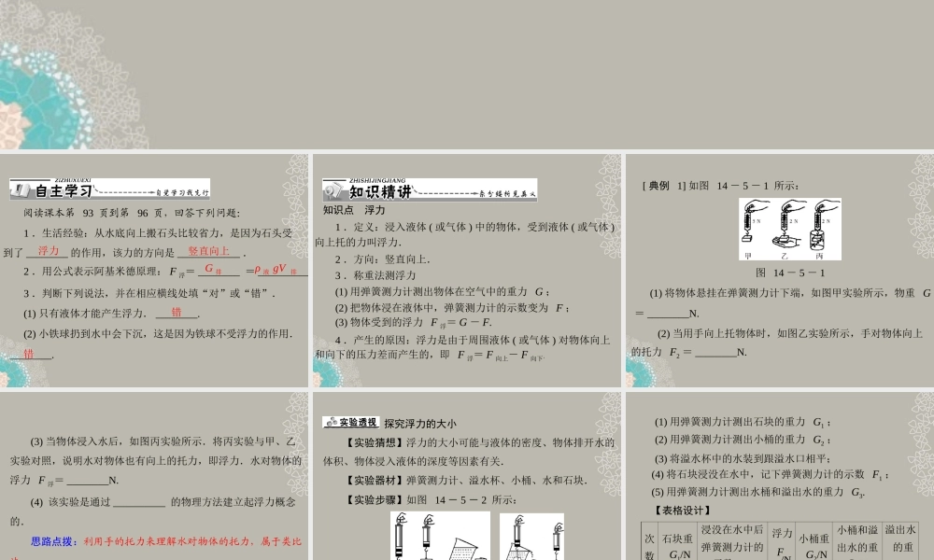Click the blue 思路点拨 label
Screen dimensions: 934x560
coord(55,541)
